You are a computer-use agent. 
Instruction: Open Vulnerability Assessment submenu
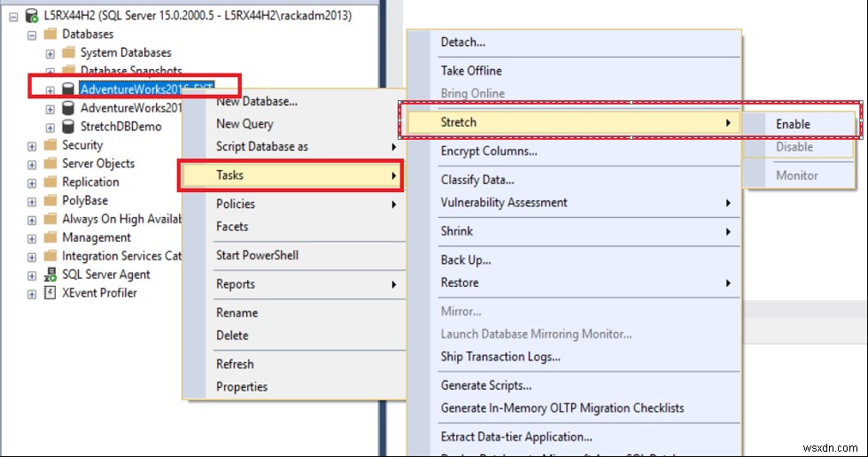(575, 203)
